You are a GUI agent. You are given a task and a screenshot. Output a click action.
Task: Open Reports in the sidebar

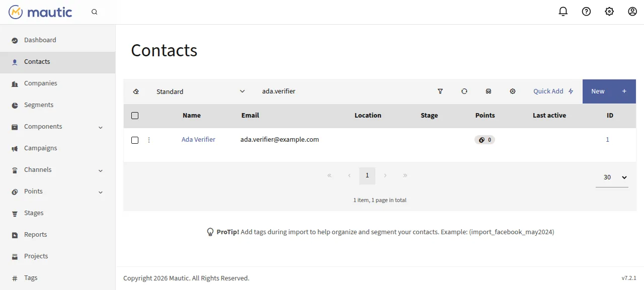coord(57,235)
